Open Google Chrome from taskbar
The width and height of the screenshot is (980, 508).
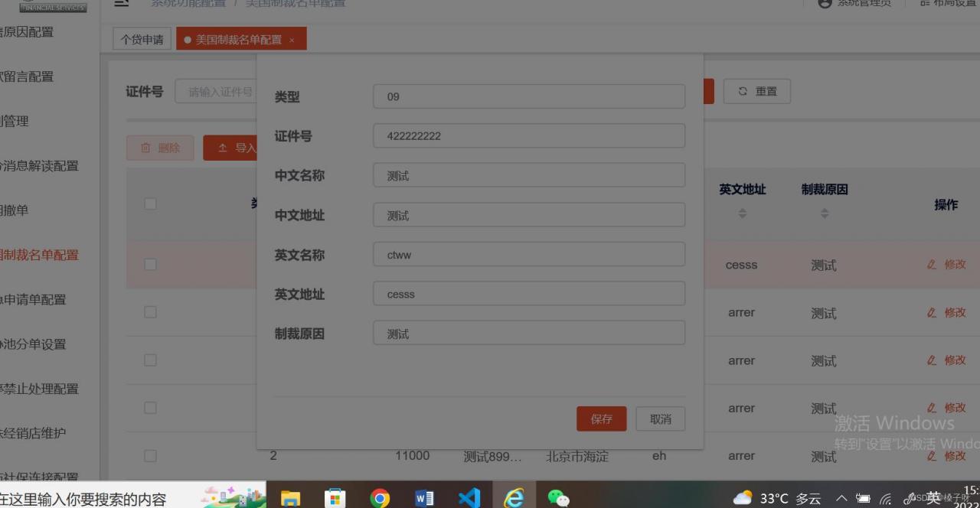380,498
